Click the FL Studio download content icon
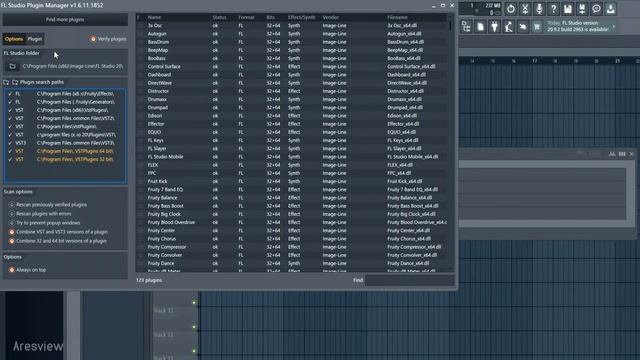Image resolution: width=640 pixels, height=360 pixels. coord(611,9)
